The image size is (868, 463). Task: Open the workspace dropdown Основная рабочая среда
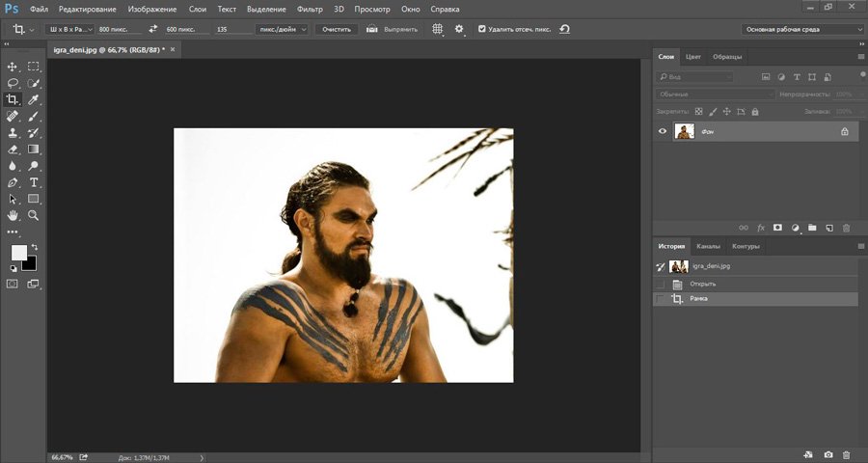coord(802,29)
